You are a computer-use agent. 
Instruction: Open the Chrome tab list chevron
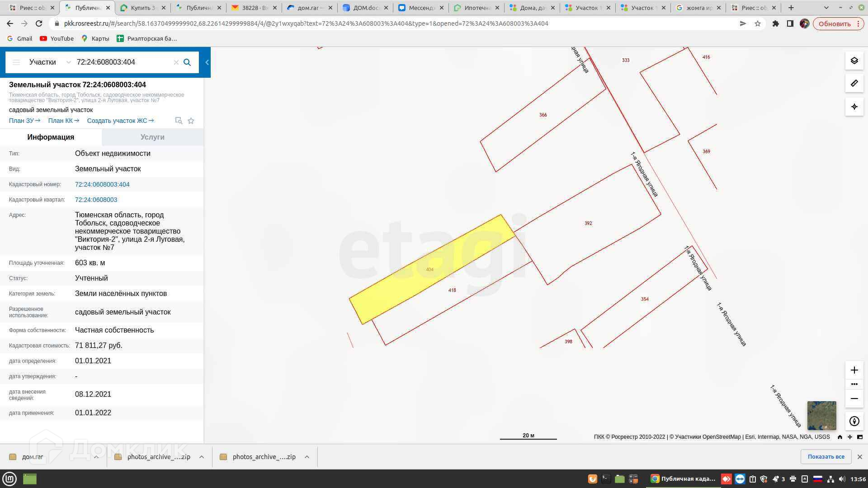click(x=826, y=8)
